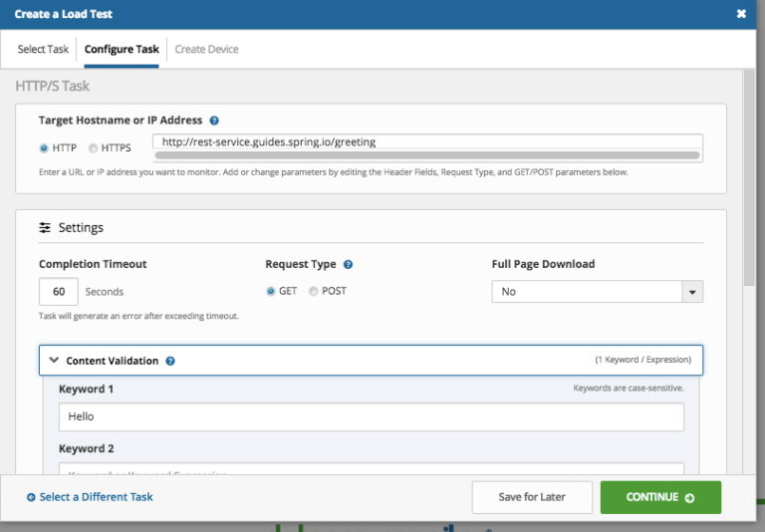Click the Settings sliders icon
This screenshot has height=532, width=765.
45,228
